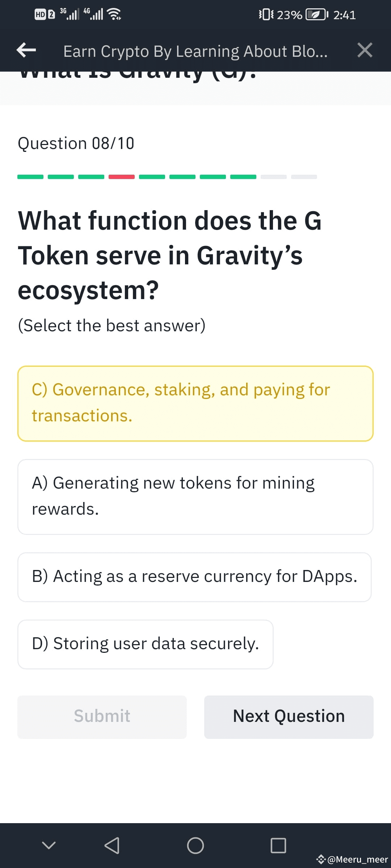Tap the triangle back icon in navigation bar

(112, 845)
